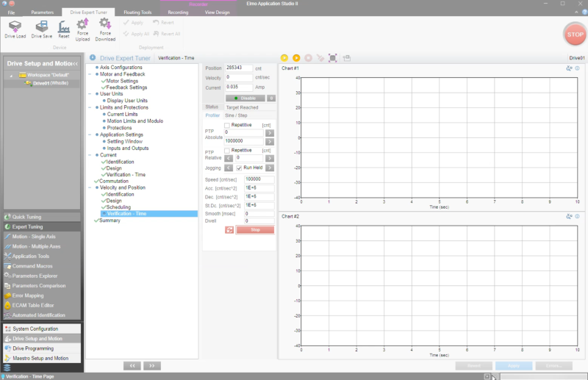Click the Acc. input field
This screenshot has height=380, width=588.
259,188
